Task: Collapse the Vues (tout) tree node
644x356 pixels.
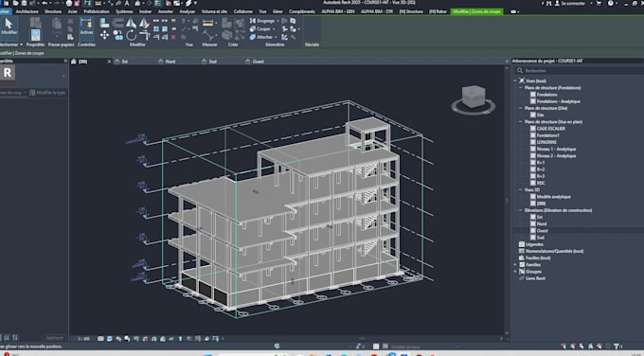Action: click(515, 80)
